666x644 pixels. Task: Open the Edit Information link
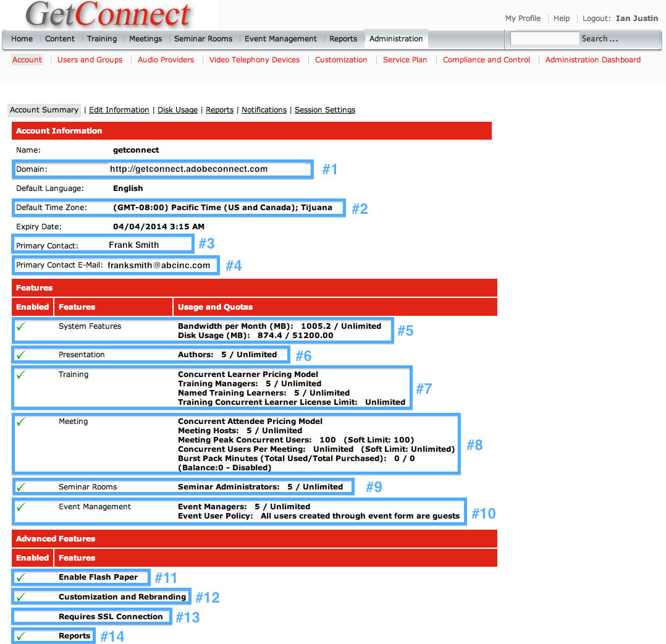[x=119, y=110]
